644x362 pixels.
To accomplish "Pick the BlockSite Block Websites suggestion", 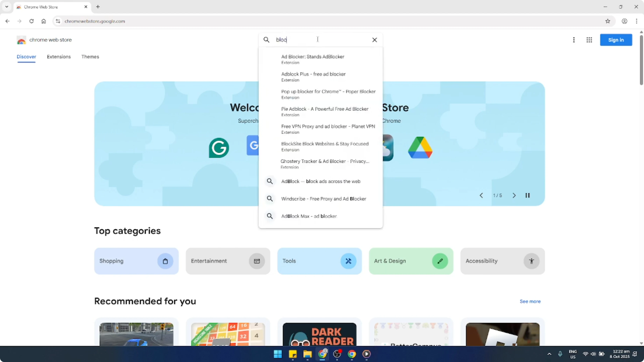I will [320, 146].
